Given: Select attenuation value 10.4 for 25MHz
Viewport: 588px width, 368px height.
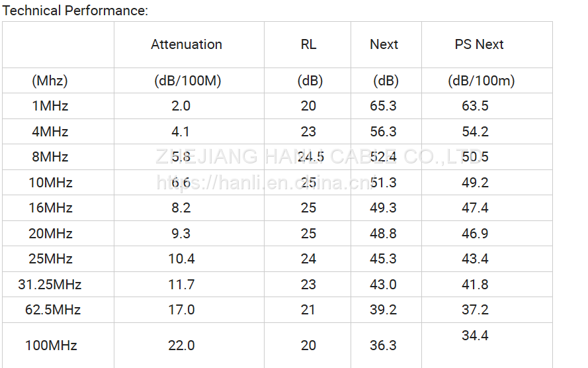Looking at the screenshot, I should [x=181, y=259].
